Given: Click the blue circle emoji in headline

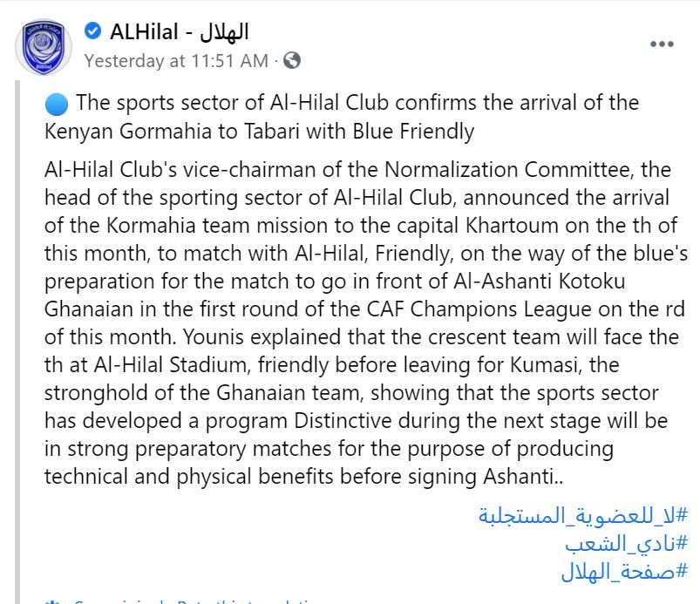Looking at the screenshot, I should pos(57,105).
